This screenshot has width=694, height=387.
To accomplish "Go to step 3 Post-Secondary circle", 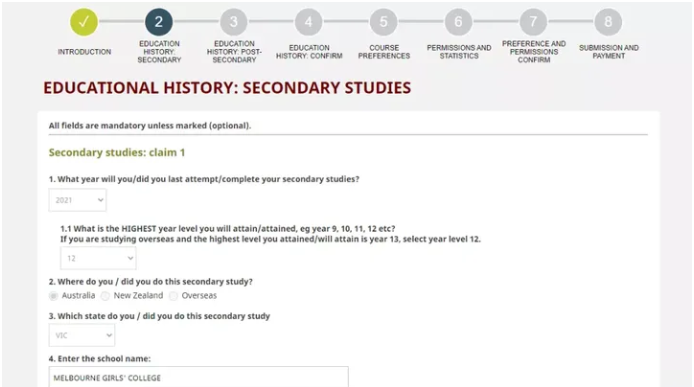I will coord(234,22).
